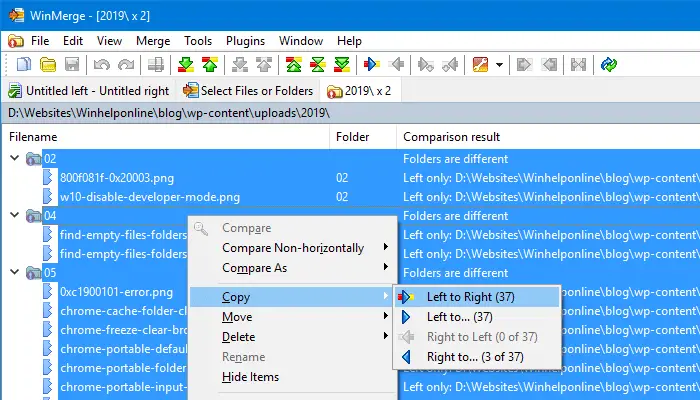Click the Copy to Right toolbar icon

point(371,65)
